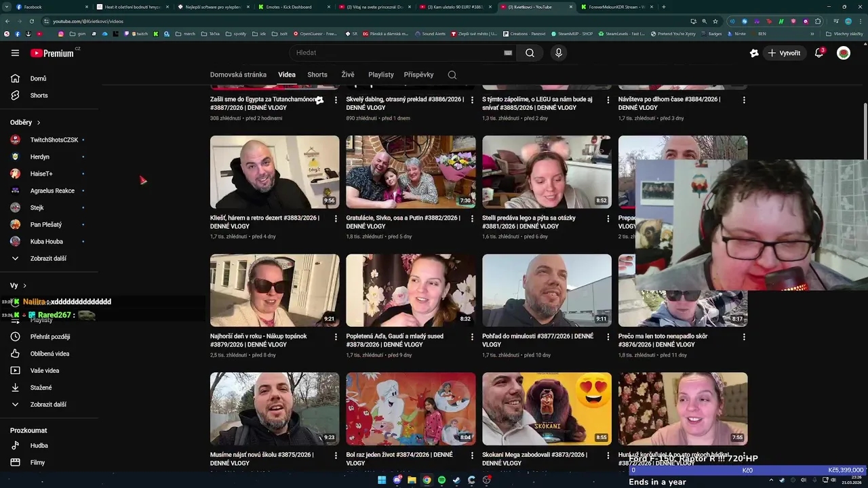
Task: Expand the Odběry section chevron
Action: 39,123
